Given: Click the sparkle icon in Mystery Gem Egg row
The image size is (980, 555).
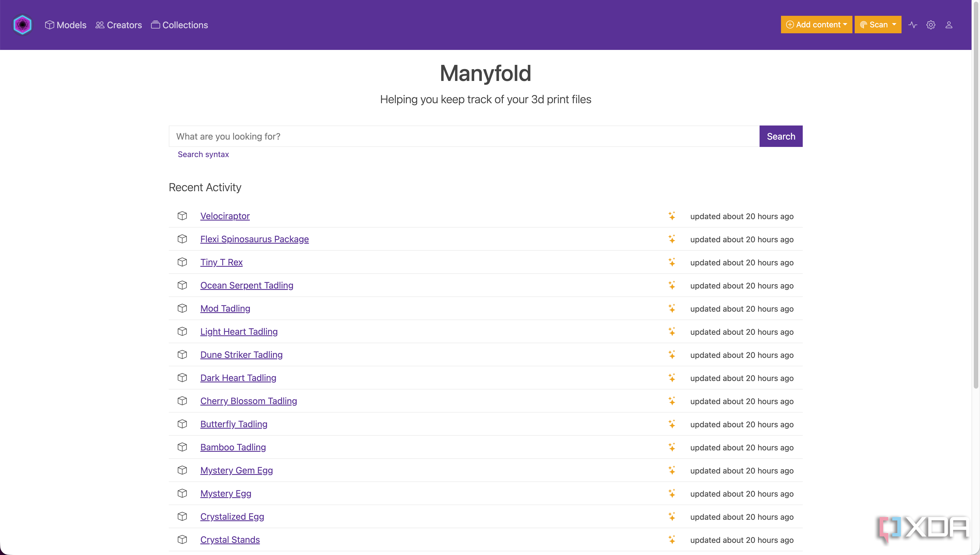Looking at the screenshot, I should tap(672, 470).
